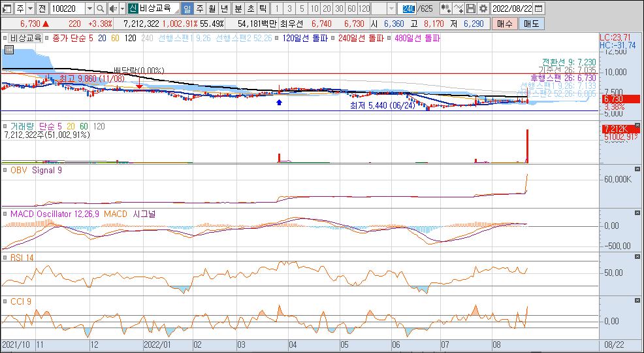Select the 5 interval button
The height and width of the screenshot is (353, 644).
pyautogui.click(x=302, y=8)
